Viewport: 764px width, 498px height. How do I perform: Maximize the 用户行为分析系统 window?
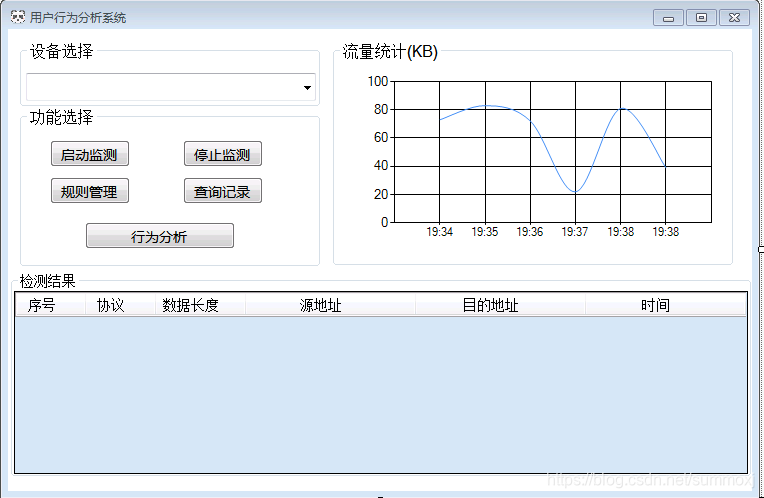point(701,18)
